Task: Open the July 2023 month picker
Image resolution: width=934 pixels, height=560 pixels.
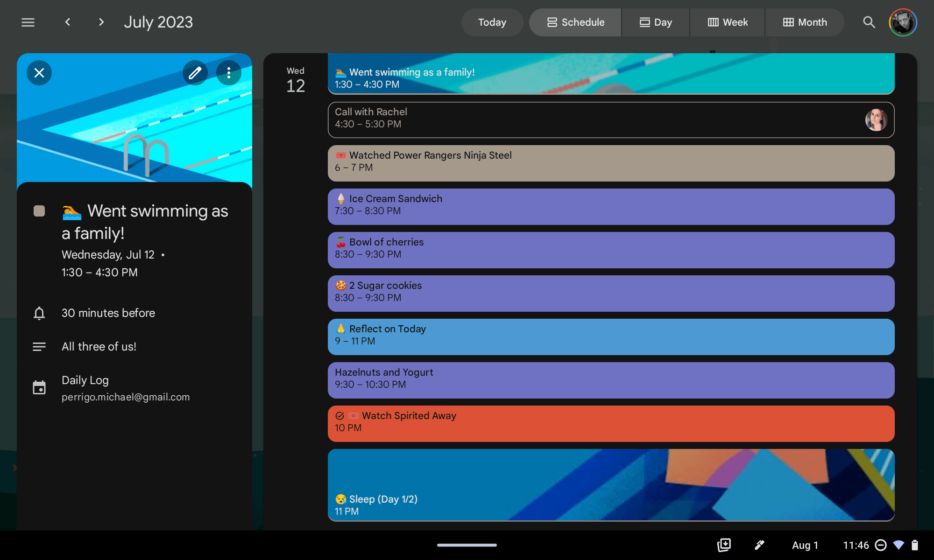Action: (x=158, y=22)
